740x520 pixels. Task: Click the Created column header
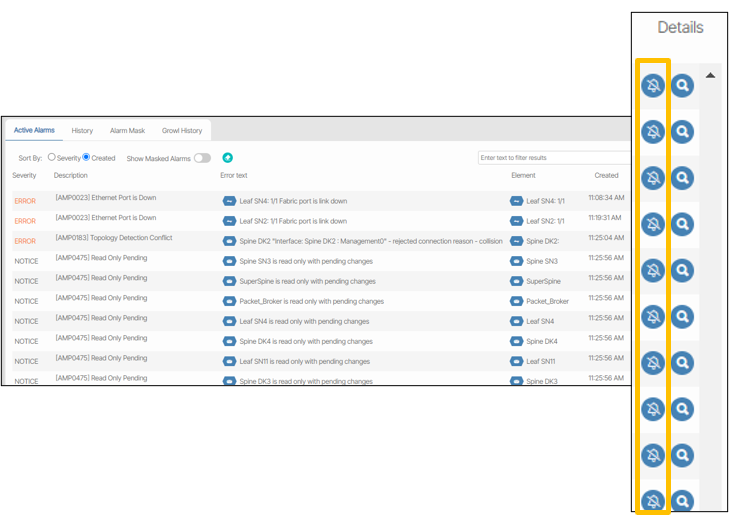pyautogui.click(x=606, y=176)
